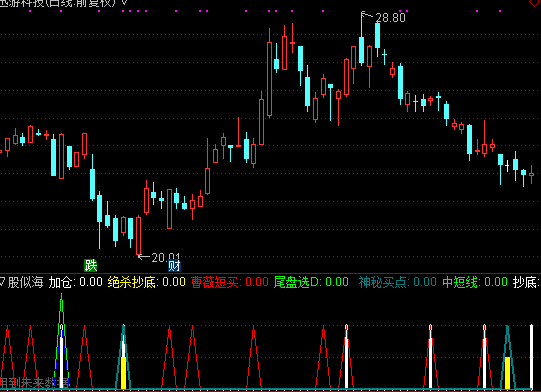
Task: Click the 神秘买点 indicator label
Action: coord(384,282)
